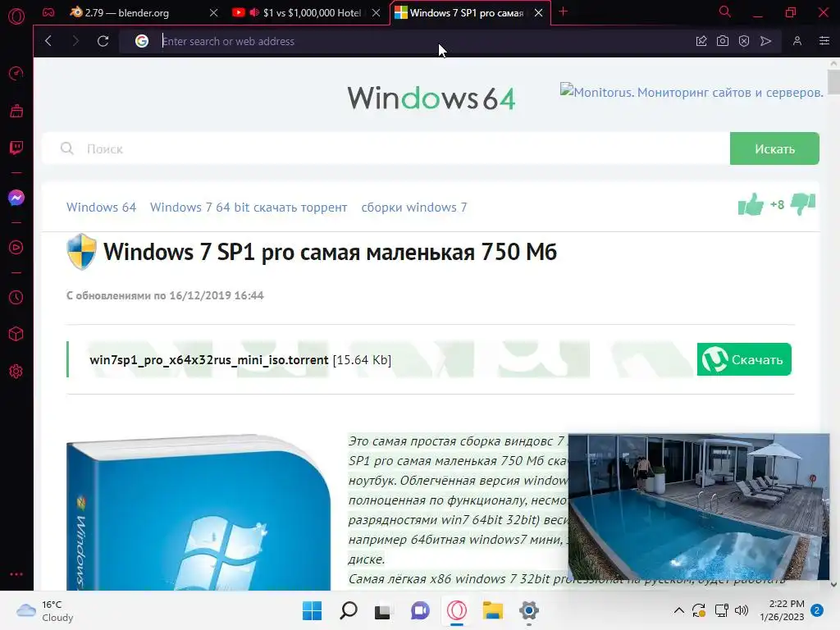Open GX Cleaner icon in sidebar
The width and height of the screenshot is (840, 630).
(x=16, y=111)
